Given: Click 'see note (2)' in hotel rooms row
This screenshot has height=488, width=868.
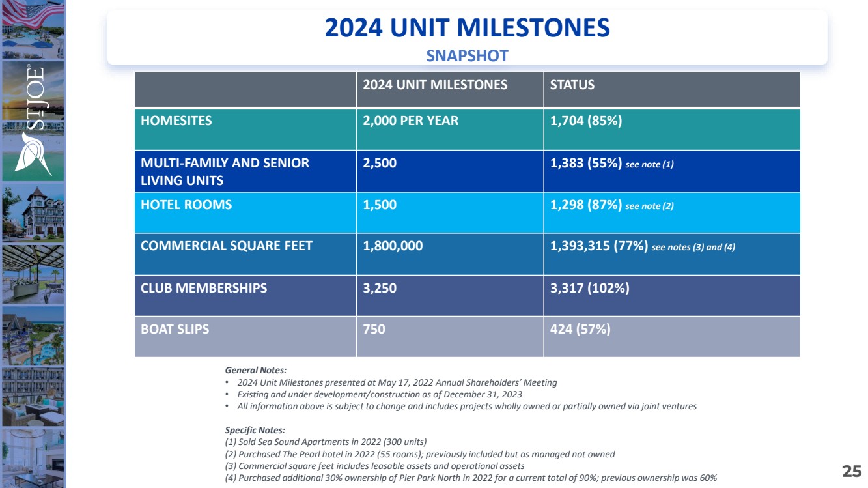Looking at the screenshot, I should coord(649,206).
